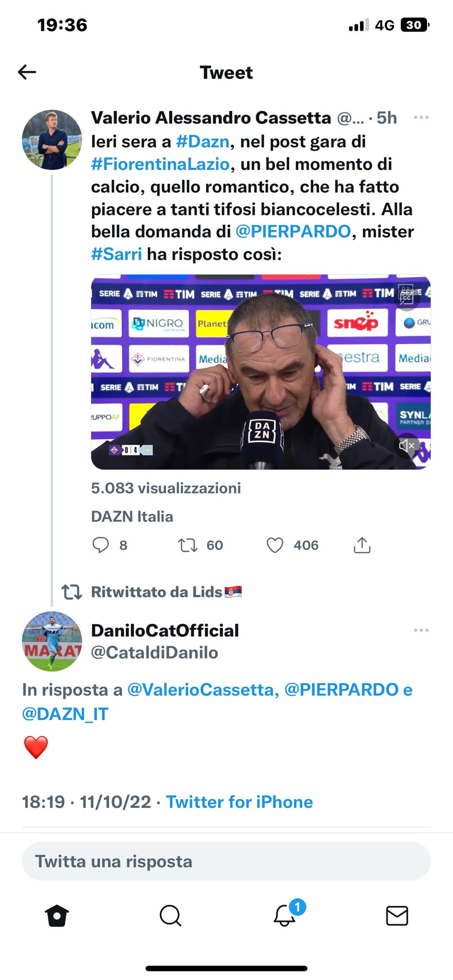Unmute the video sound

coord(407,446)
